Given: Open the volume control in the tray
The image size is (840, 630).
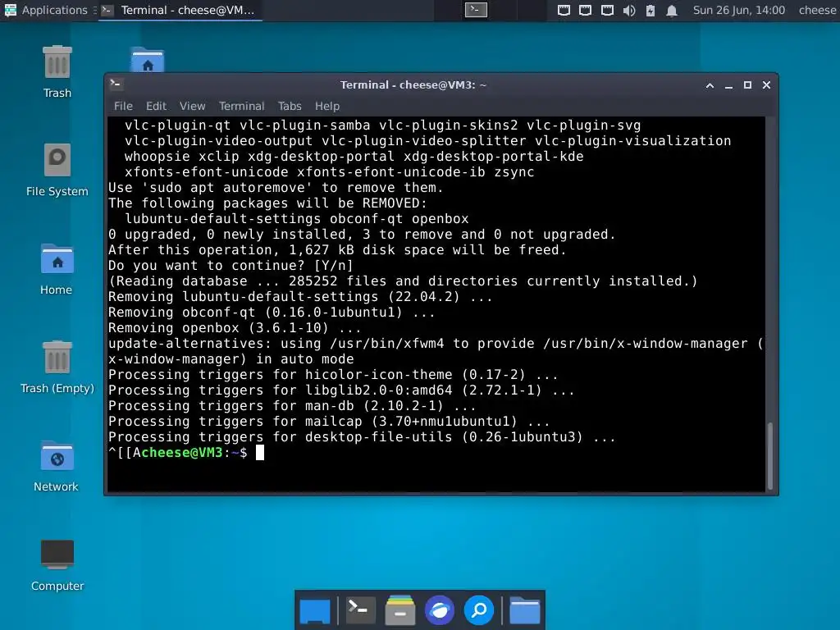Looking at the screenshot, I should 629,10.
